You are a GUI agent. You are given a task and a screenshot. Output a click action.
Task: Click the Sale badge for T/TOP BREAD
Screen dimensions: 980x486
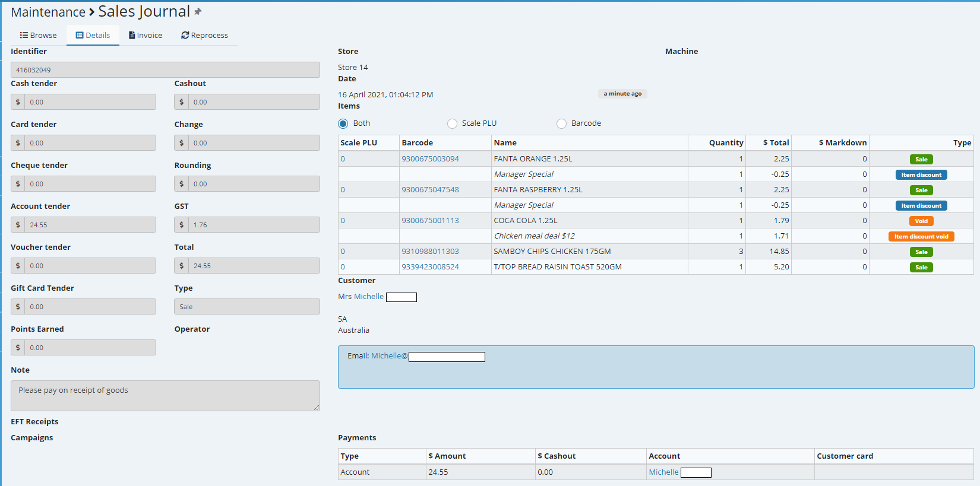(921, 268)
